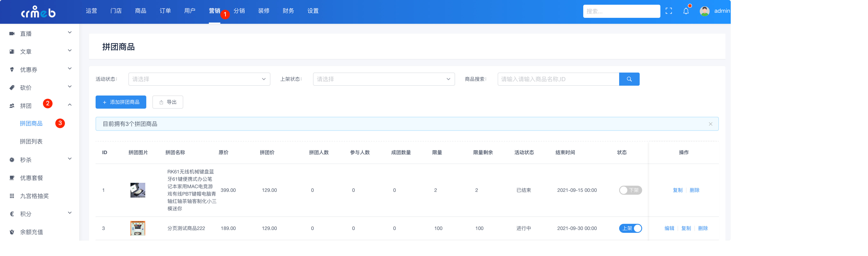
Task: Collapse the 拼团 sidebar menu
Action: point(70,105)
